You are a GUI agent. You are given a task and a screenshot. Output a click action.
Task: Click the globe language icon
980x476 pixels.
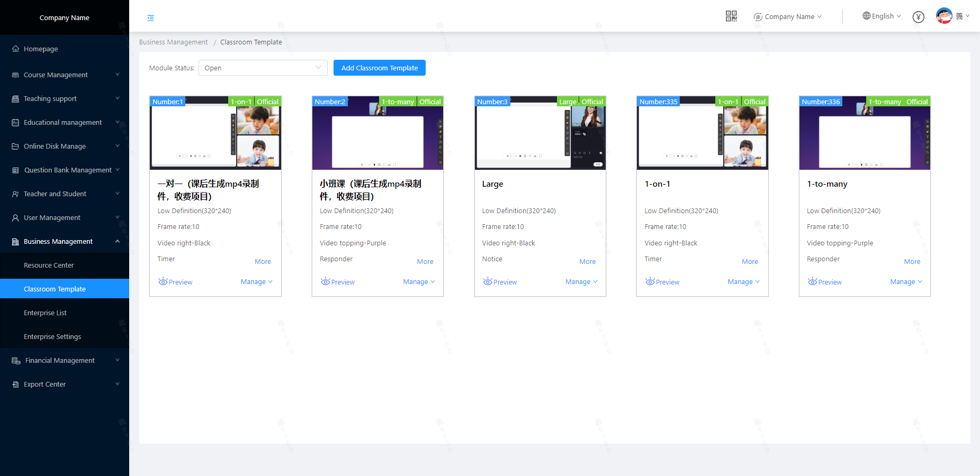(x=866, y=16)
